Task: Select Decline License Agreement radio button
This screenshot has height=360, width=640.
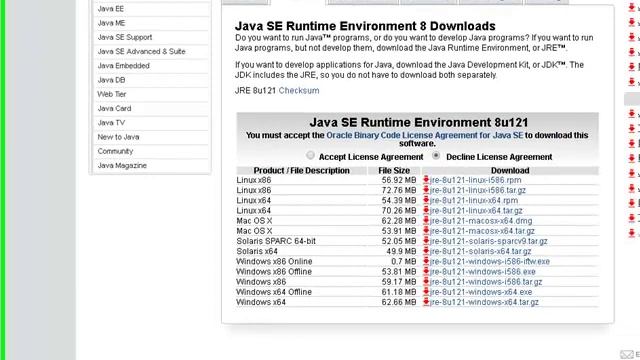Action: click(x=436, y=155)
